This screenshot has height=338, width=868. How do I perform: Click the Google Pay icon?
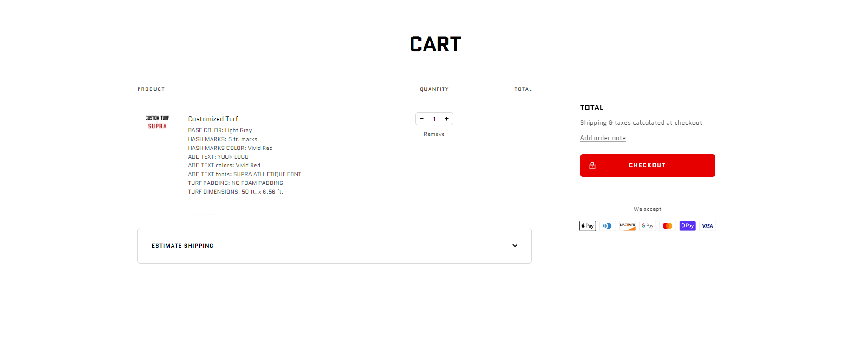pyautogui.click(x=647, y=226)
